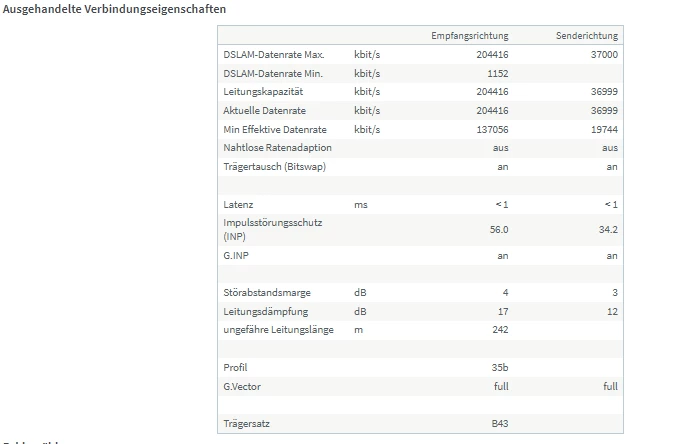The image size is (681, 444).
Task: Click the INP receive value 56.0
Action: [x=499, y=229]
